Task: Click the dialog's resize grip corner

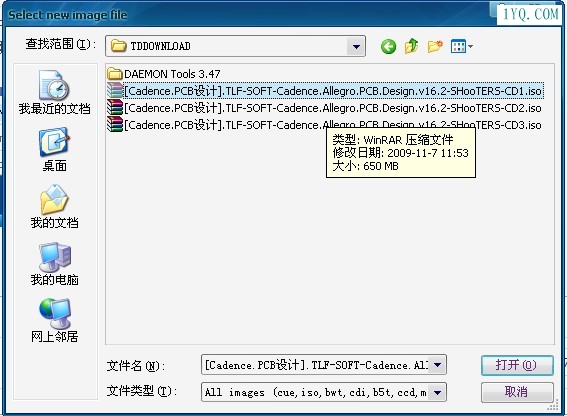Action: point(553,407)
